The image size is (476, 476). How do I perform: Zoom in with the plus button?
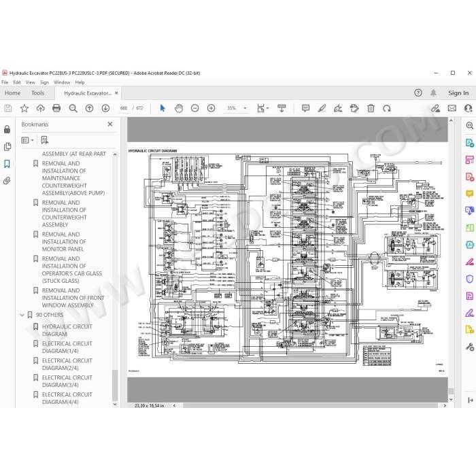[x=211, y=108]
